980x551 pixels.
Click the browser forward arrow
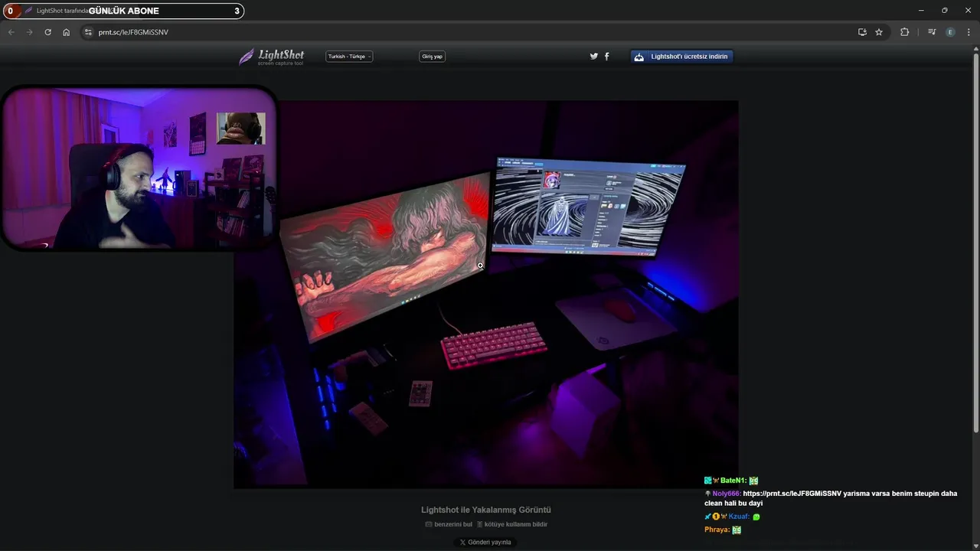coord(29,32)
